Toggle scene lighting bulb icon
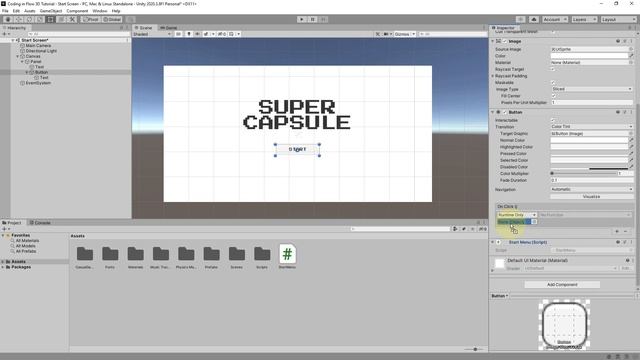Image resolution: width=640 pixels, height=360 pixels. click(x=189, y=34)
